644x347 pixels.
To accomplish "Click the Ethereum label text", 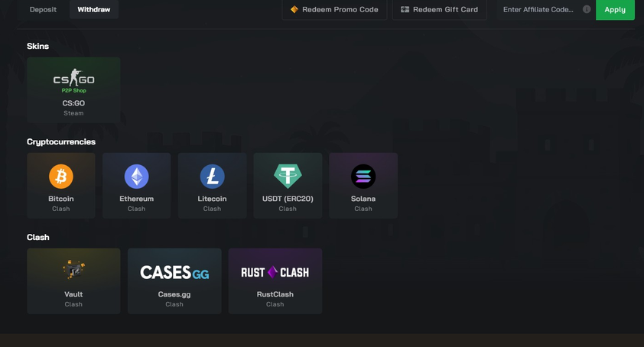I will point(136,199).
